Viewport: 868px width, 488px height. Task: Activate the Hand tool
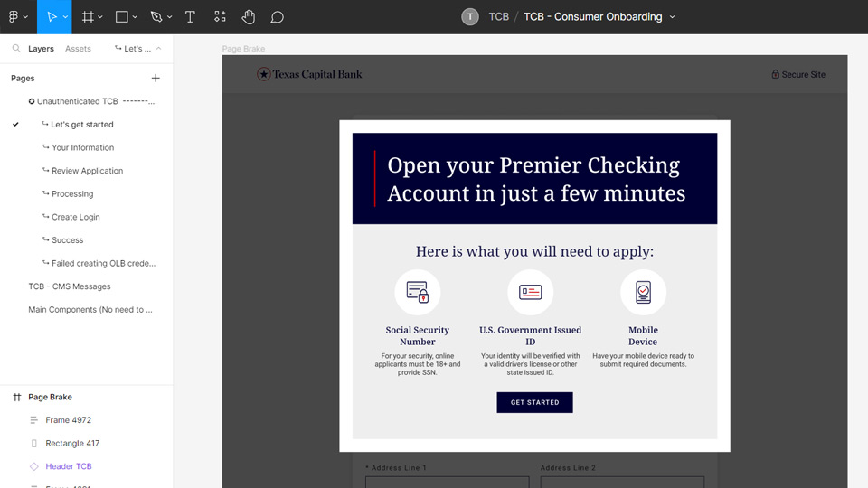[x=249, y=17]
